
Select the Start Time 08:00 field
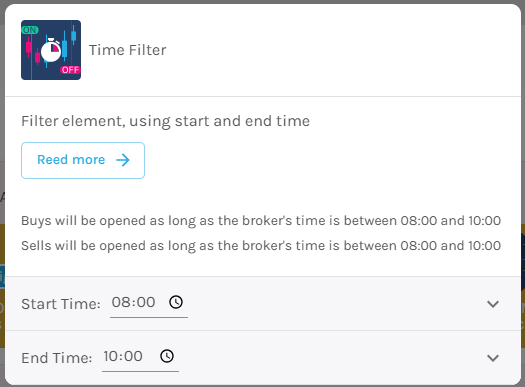(149, 304)
